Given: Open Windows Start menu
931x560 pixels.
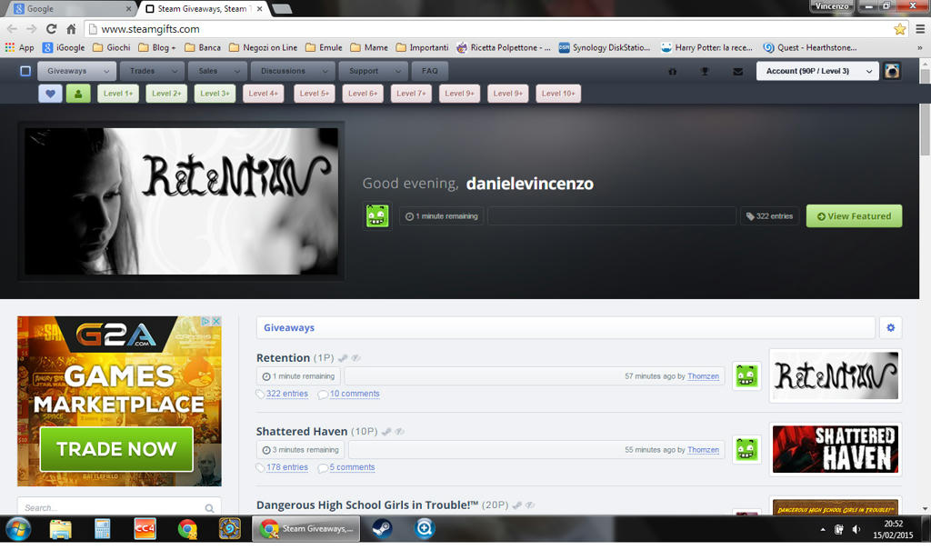Looking at the screenshot, I should click(18, 528).
